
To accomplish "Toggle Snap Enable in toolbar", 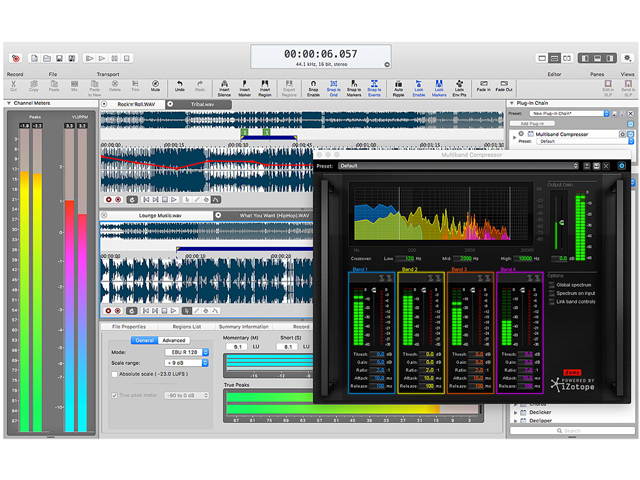I will point(313,89).
